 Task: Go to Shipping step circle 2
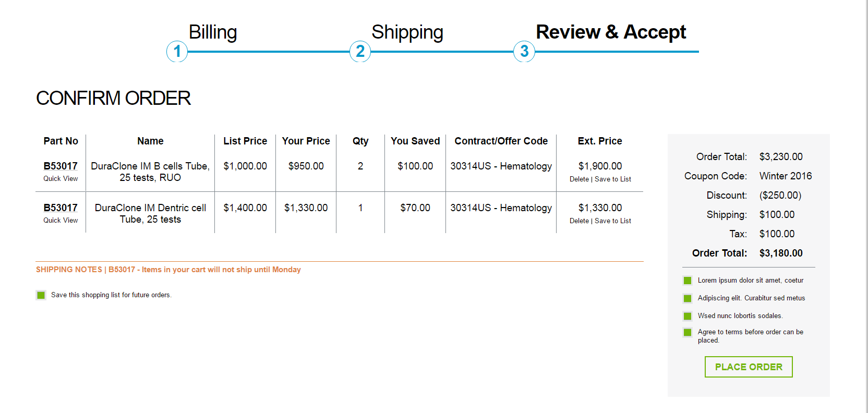360,52
